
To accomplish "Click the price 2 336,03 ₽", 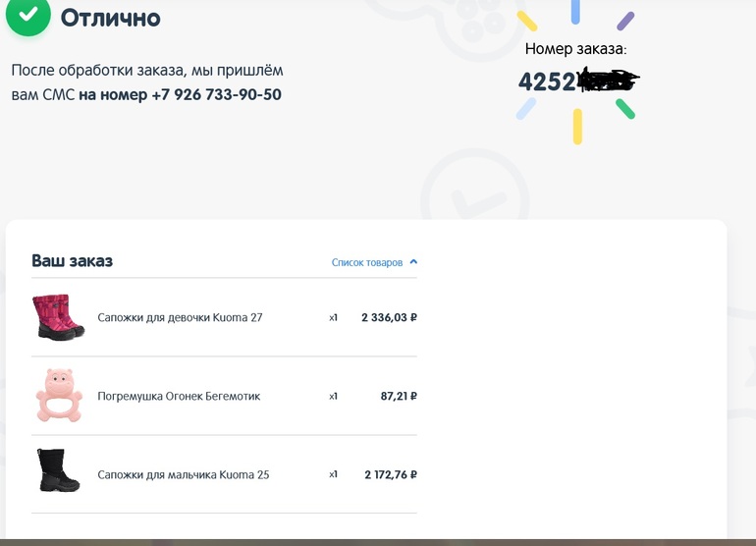I will click(x=389, y=318).
